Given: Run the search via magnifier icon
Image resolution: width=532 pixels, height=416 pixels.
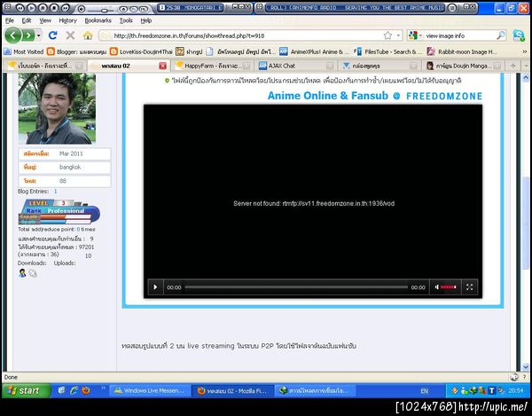Looking at the screenshot, I should pyautogui.click(x=501, y=35).
